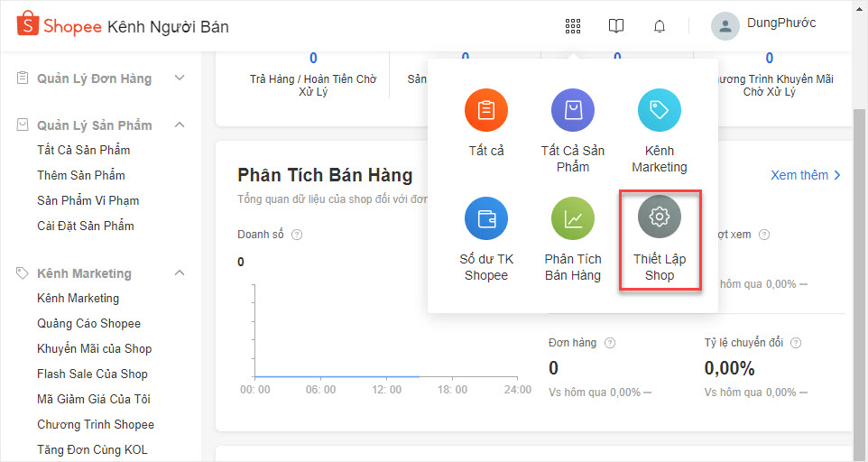
Task: Open Tất Cả Sản Phẩm in sidebar
Action: [84, 150]
